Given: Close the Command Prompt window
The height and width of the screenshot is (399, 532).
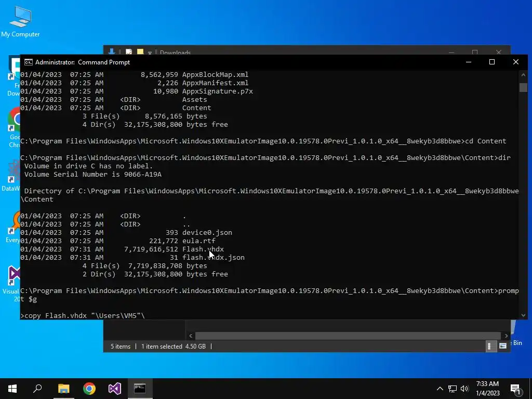Looking at the screenshot, I should [516, 62].
